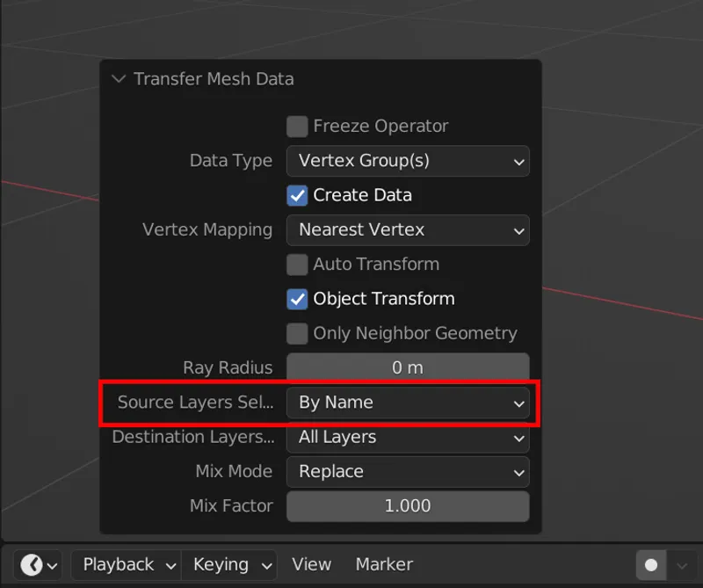Enable the Freeze Operator checkbox
Viewport: 703px width, 588px height.
(x=297, y=126)
